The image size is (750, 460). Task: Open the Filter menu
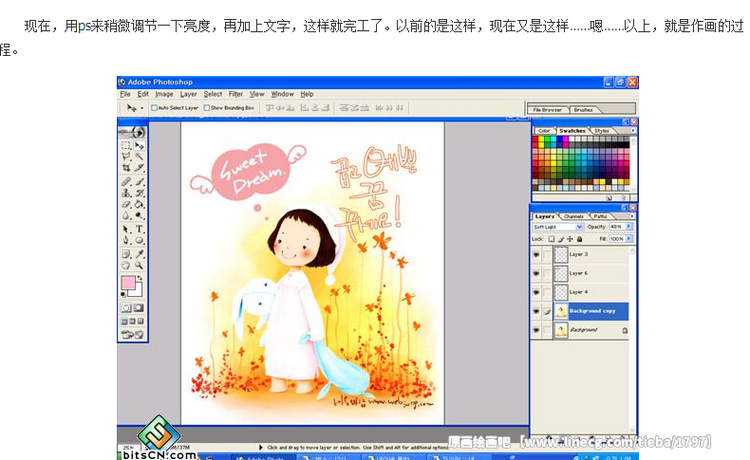(x=235, y=94)
